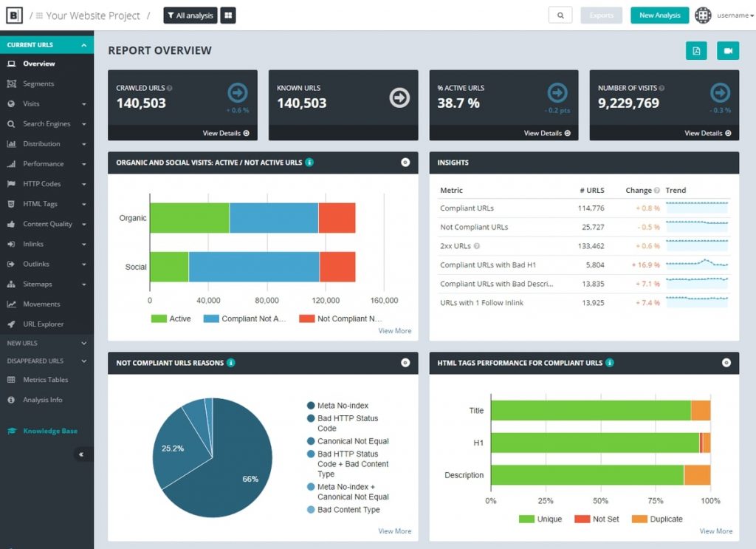
Task: Open the user avatar globe icon
Action: coord(703,16)
